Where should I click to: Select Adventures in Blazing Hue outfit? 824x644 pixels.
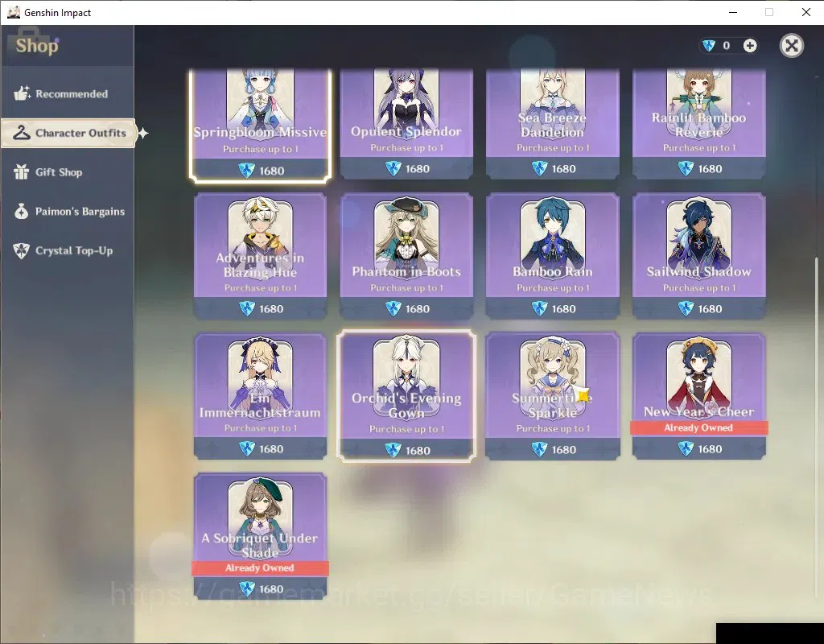tap(260, 256)
